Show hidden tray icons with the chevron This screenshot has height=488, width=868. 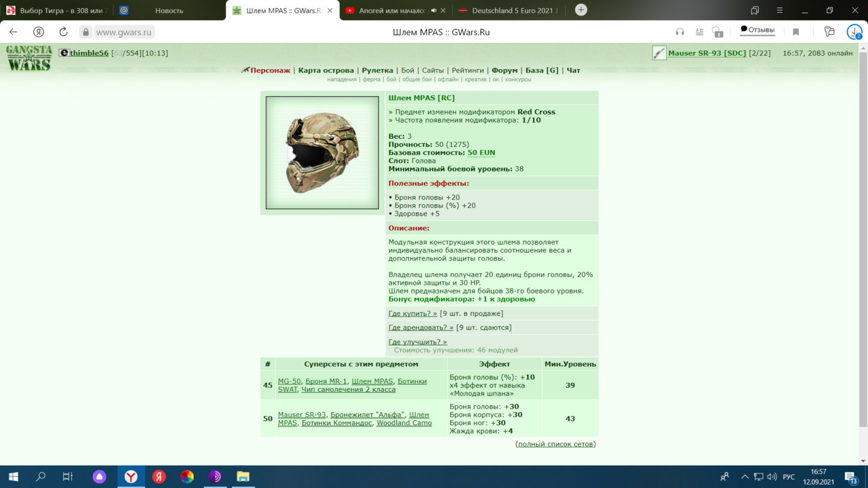click(745, 477)
